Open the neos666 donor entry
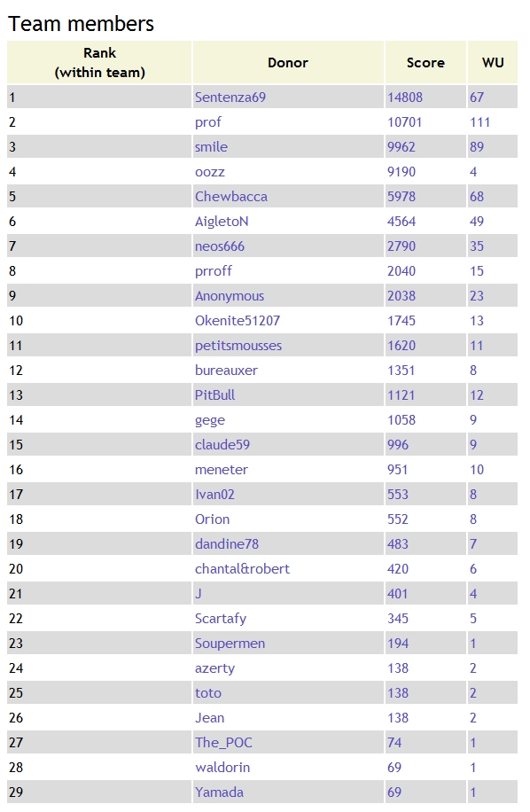This screenshot has width=530, height=812. tap(220, 246)
